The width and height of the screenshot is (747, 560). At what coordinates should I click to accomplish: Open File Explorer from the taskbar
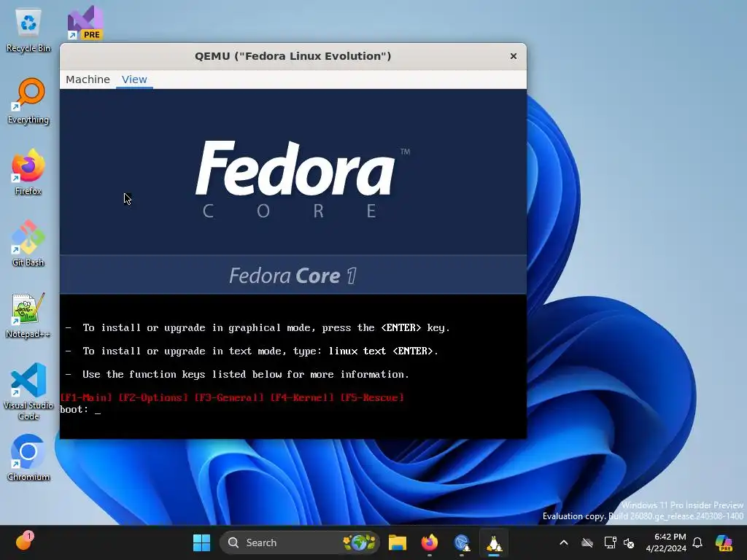click(x=398, y=542)
